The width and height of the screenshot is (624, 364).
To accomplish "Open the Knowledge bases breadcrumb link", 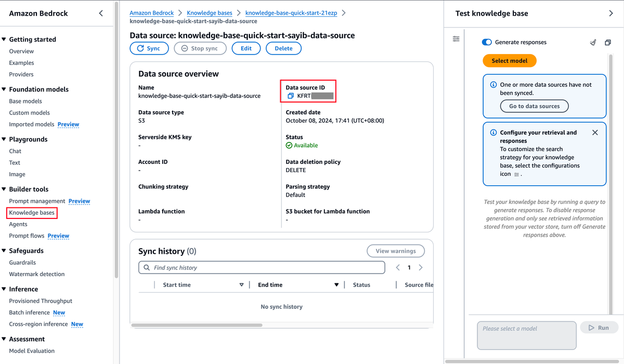I will pyautogui.click(x=210, y=13).
